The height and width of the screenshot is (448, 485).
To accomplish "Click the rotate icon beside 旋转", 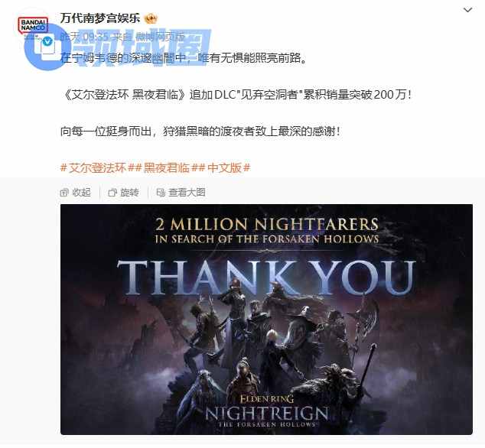I will pos(112,193).
